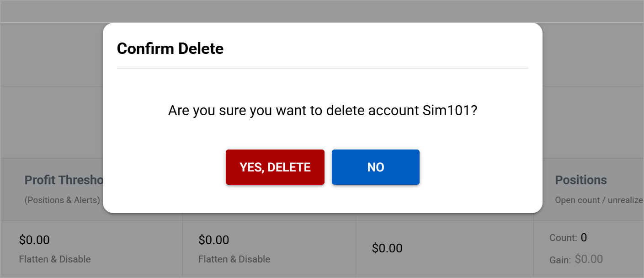Click the Gain label in Positions

click(560, 260)
